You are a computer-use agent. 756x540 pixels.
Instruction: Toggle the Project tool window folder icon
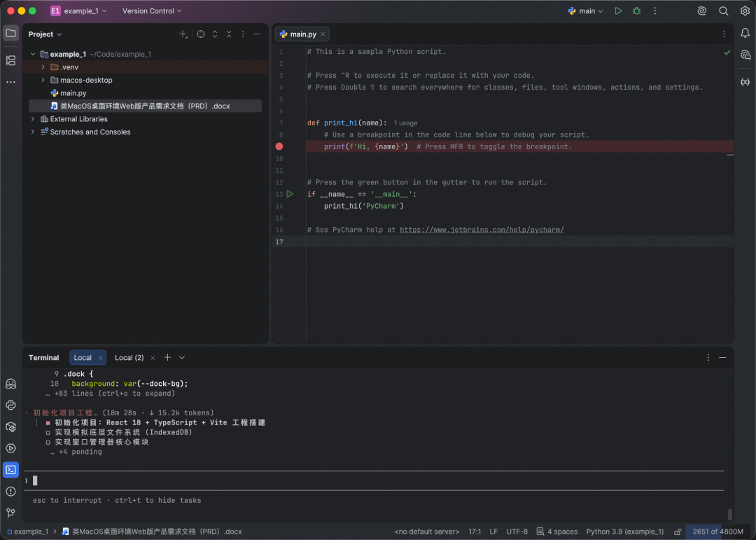pos(10,34)
